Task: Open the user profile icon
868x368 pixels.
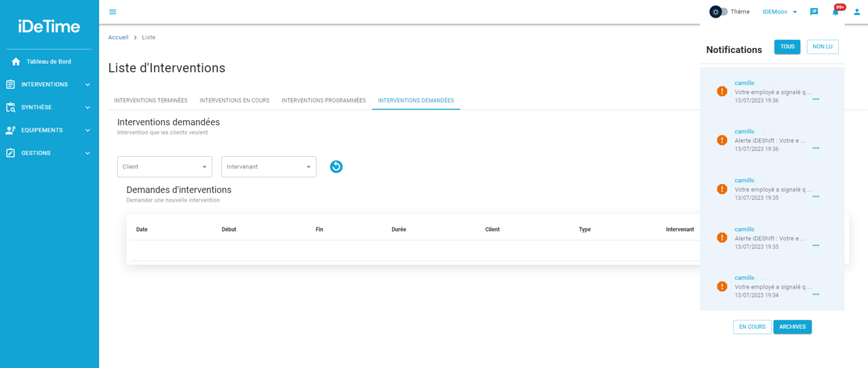Action: pos(856,12)
